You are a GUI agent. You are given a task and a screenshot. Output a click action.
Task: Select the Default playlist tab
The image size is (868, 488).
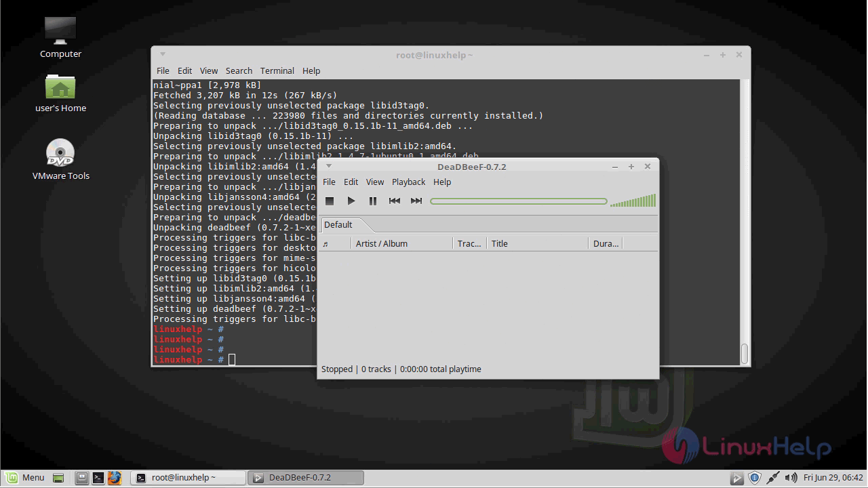click(338, 224)
